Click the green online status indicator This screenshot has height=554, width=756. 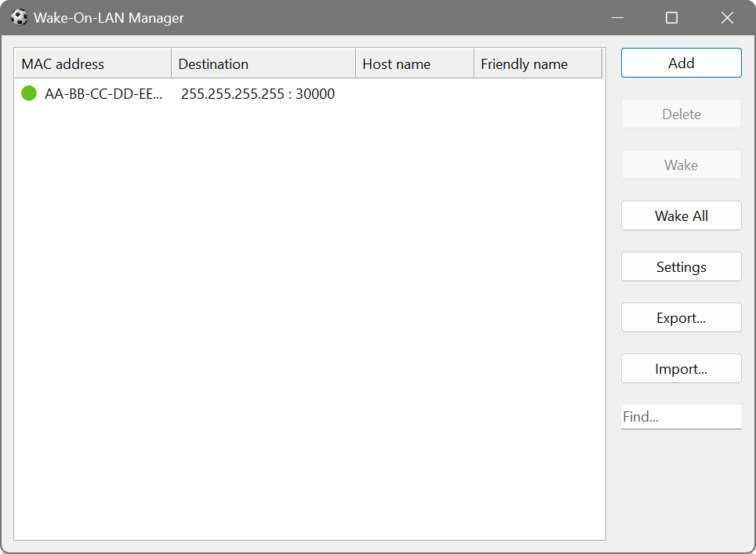pyautogui.click(x=28, y=93)
